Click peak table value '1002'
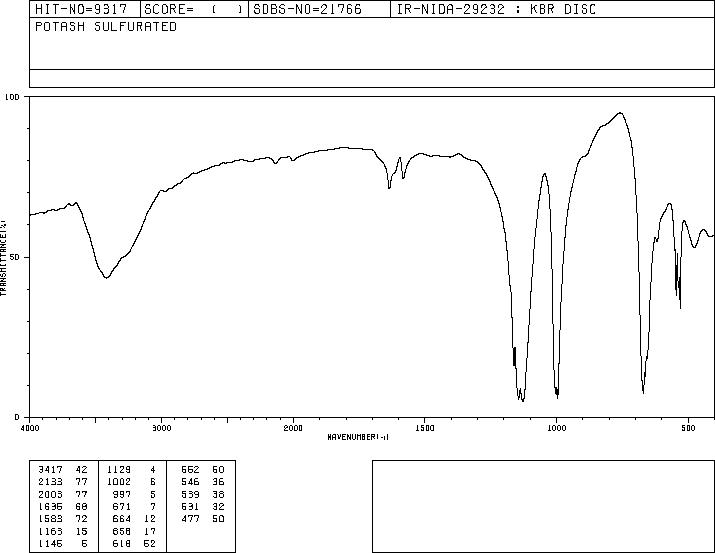Screen dimensions: 715x553 (x=119, y=482)
